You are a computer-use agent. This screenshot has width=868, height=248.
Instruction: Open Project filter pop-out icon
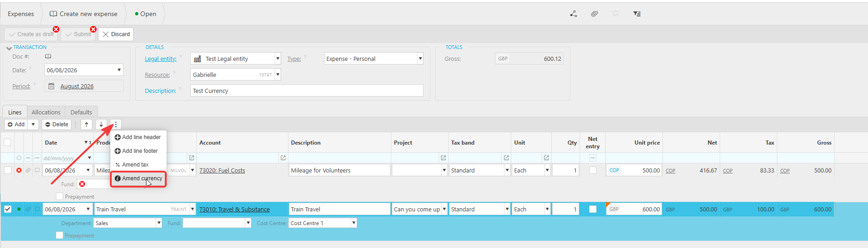pos(443,158)
